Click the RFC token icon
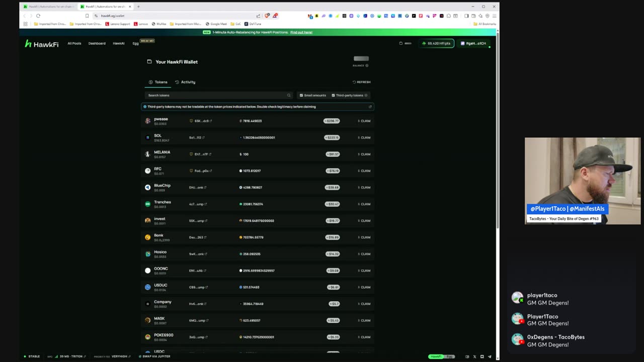The height and width of the screenshot is (362, 644). (x=147, y=170)
